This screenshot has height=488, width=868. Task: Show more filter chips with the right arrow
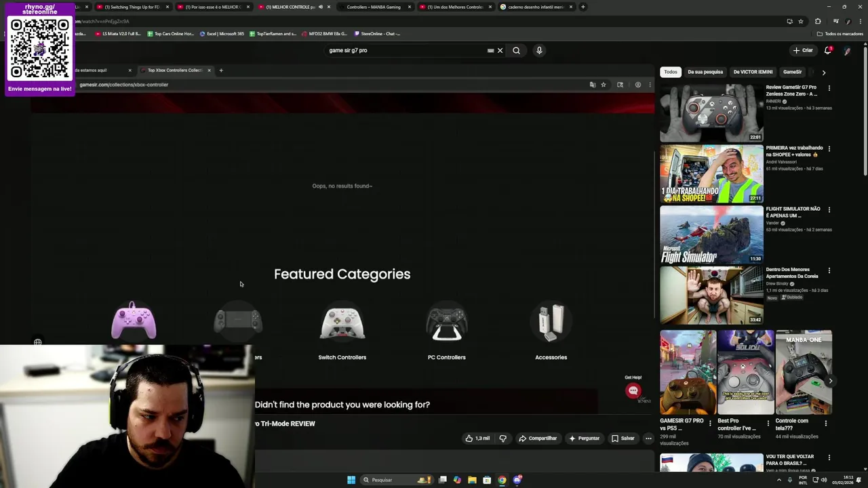pos(824,73)
